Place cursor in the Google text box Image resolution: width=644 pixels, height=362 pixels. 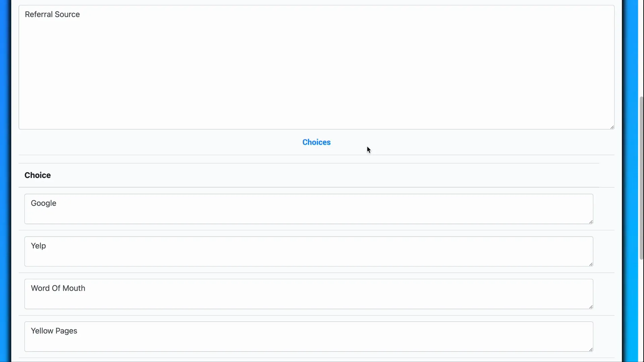pyautogui.click(x=309, y=208)
